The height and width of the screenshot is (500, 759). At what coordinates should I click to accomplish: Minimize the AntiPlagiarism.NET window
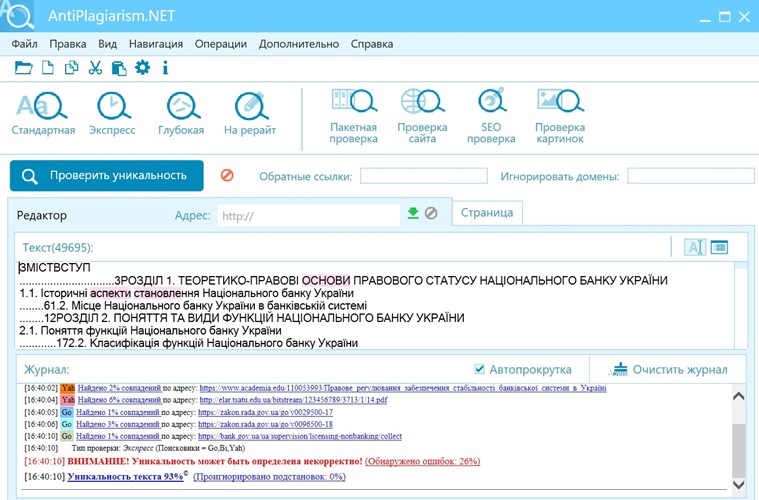pyautogui.click(x=705, y=18)
